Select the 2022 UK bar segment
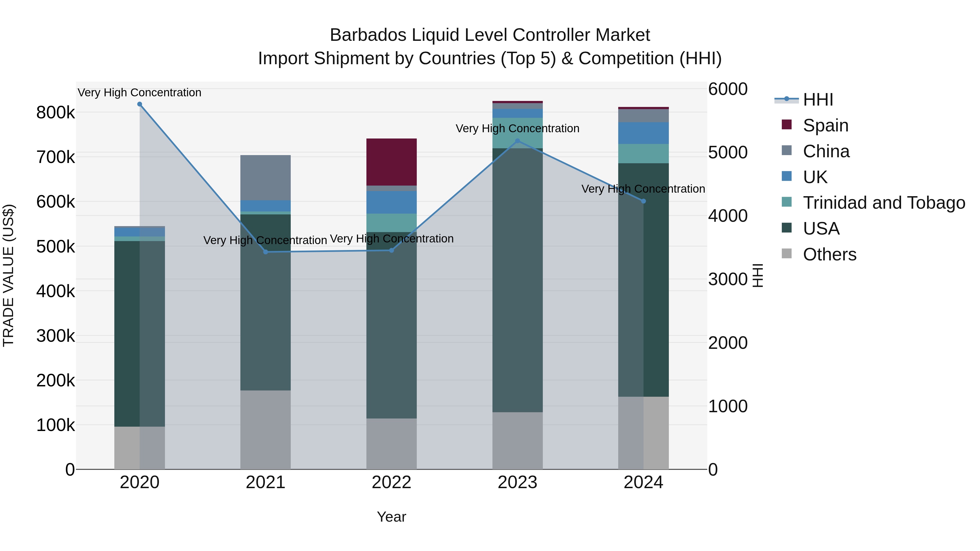980x551 pixels. tap(391, 203)
